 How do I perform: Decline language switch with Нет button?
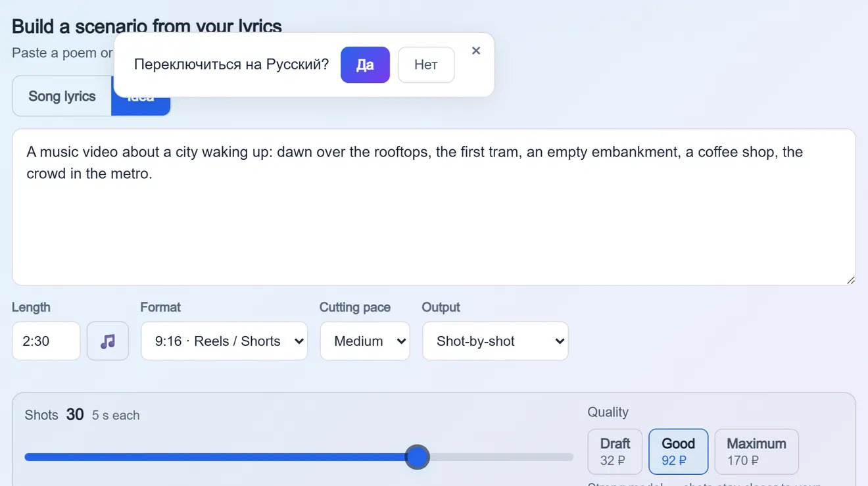(x=426, y=64)
